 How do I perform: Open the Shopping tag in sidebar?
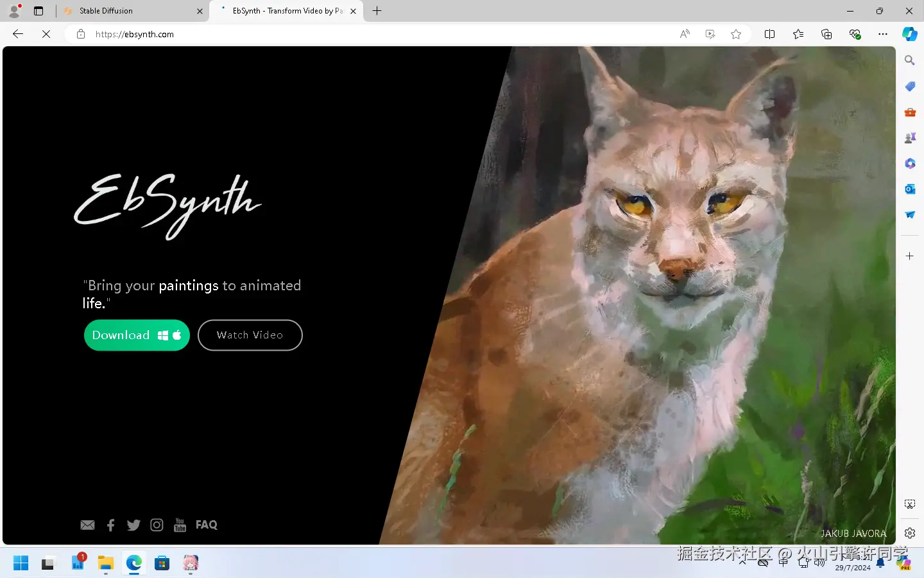910,86
